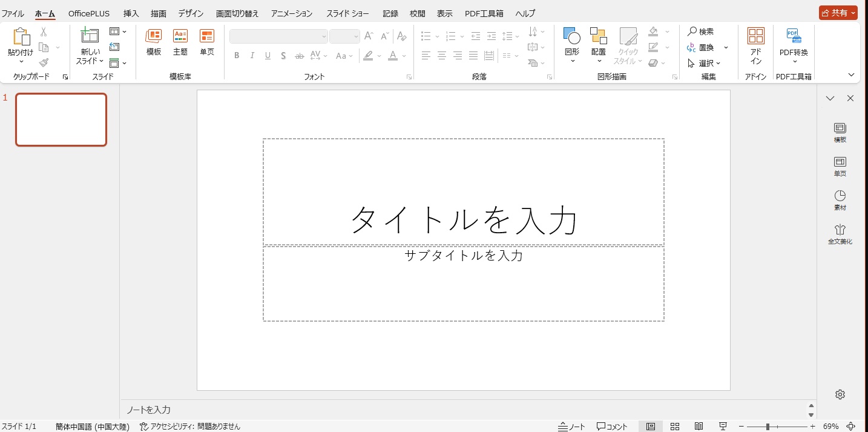Switch to the アニメーション tab
The image size is (868, 432).
tap(292, 13)
